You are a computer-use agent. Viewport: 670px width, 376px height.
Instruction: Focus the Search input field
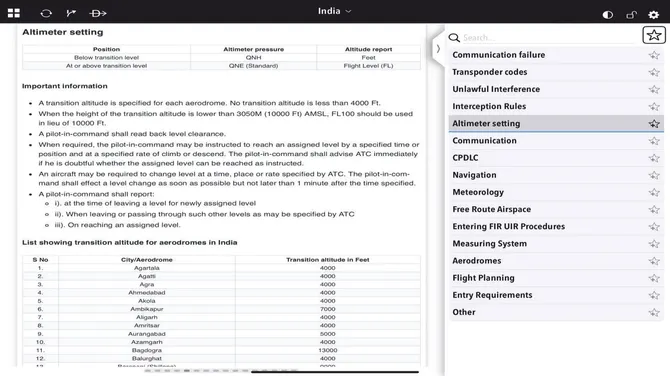click(549, 38)
